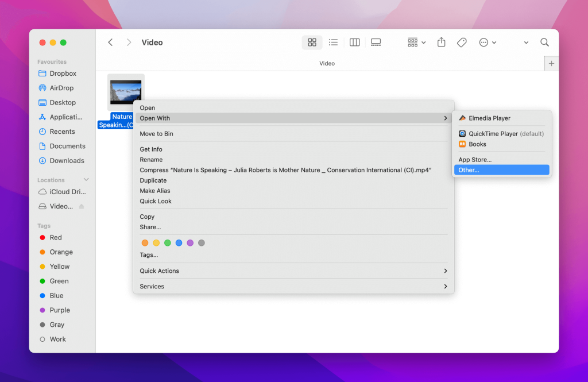The image size is (588, 382).
Task: Open Dropbox from the sidebar
Action: [x=63, y=73]
